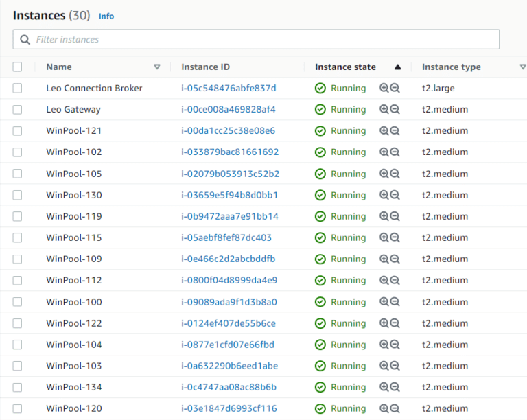The height and width of the screenshot is (420, 527).
Task: Open instance i-0b9472aaa7e91bb14
Action: 230,216
